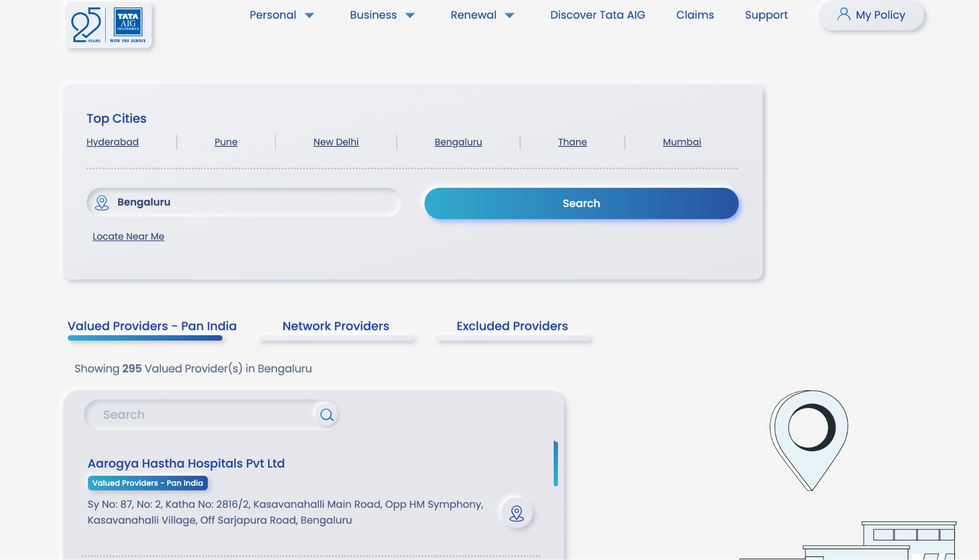Click the user icon in My Policy

tap(843, 14)
